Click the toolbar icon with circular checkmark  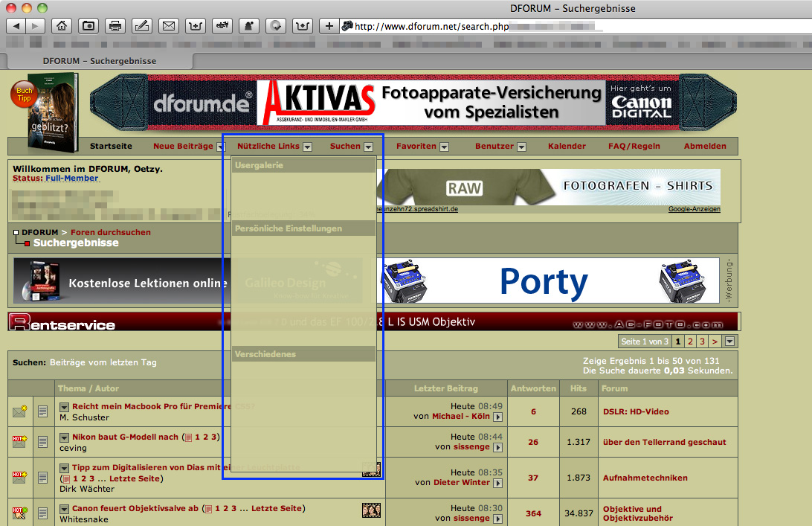click(x=275, y=26)
